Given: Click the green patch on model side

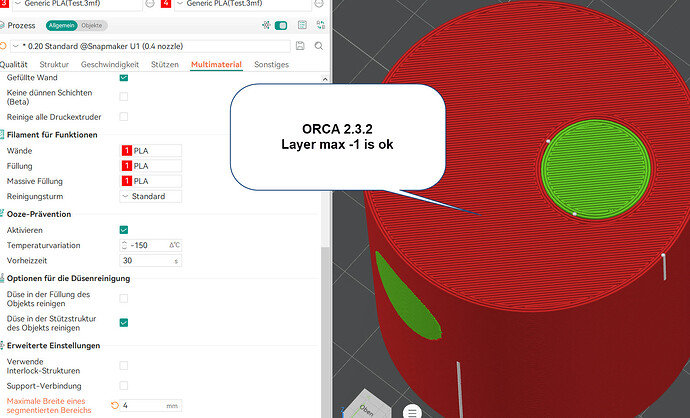Looking at the screenshot, I should coord(407,298).
